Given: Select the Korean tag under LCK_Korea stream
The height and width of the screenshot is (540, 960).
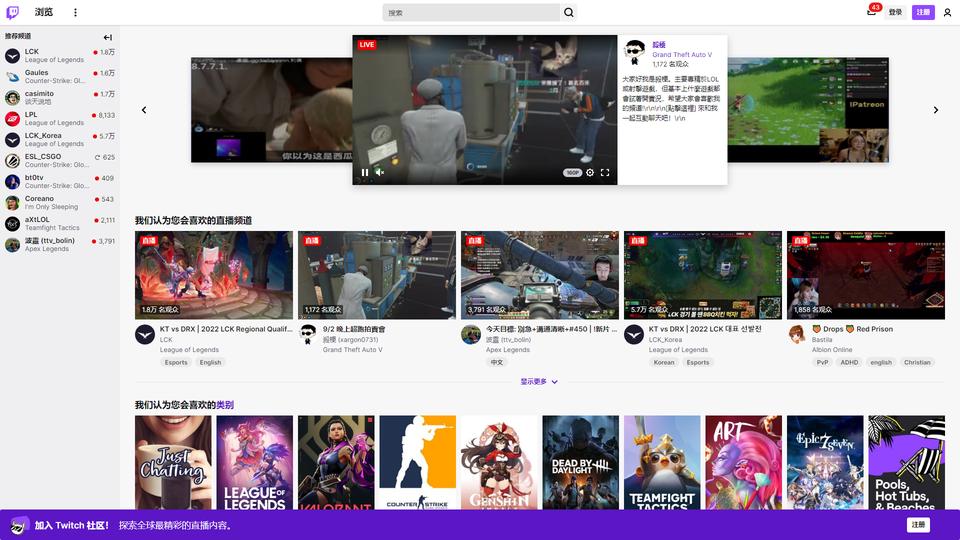Looking at the screenshot, I should coord(664,362).
